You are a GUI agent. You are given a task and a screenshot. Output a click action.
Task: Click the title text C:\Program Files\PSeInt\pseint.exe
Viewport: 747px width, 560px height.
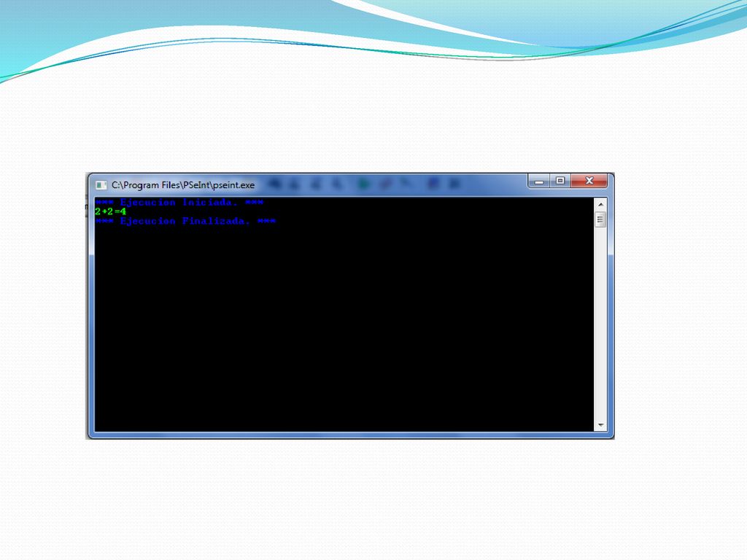(183, 185)
